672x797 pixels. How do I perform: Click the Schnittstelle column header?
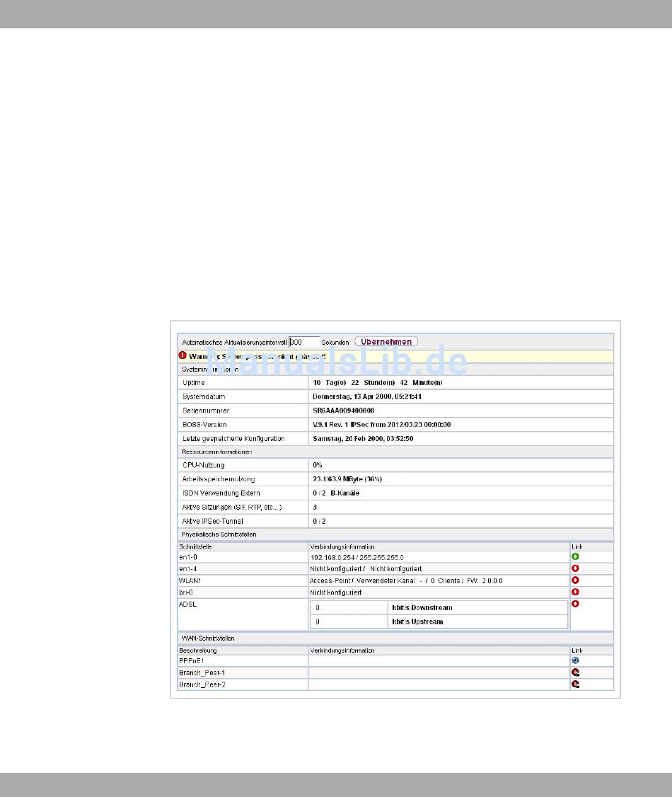(195, 547)
